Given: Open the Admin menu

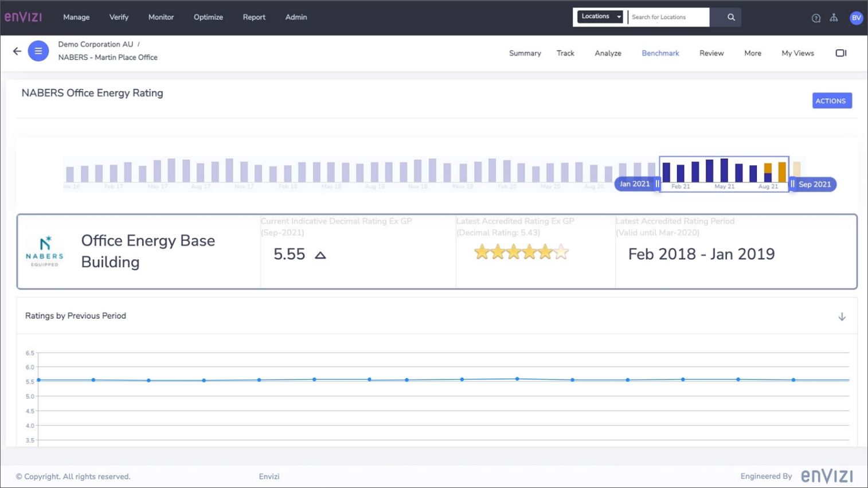Looking at the screenshot, I should 296,17.
